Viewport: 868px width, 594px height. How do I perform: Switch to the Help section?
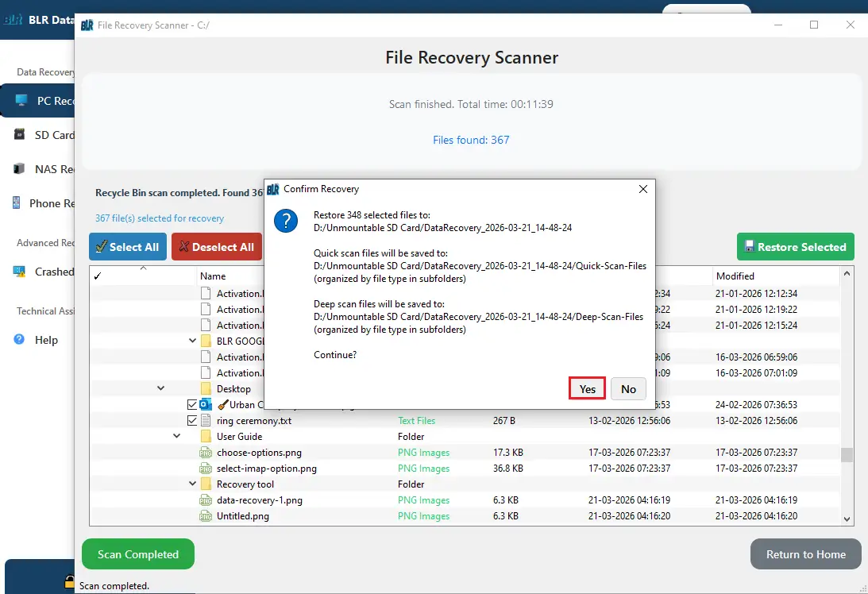tap(48, 340)
